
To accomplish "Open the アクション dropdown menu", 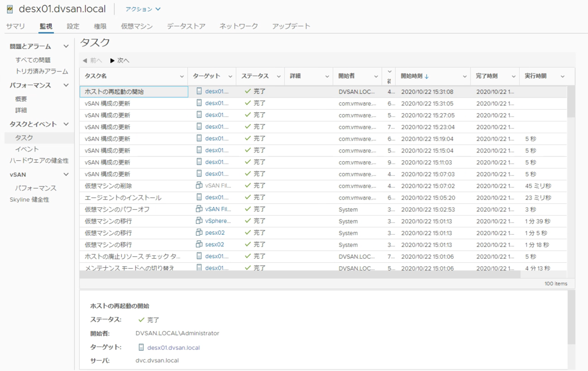I will 143,9.
